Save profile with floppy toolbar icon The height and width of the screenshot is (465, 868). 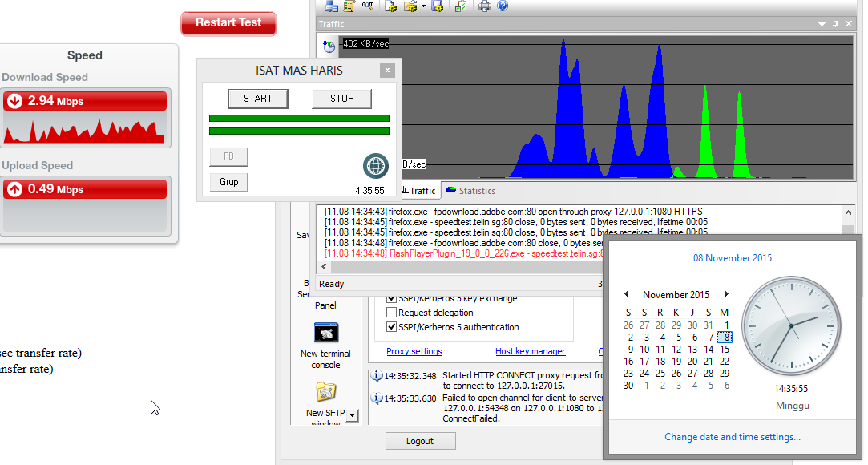point(438,6)
